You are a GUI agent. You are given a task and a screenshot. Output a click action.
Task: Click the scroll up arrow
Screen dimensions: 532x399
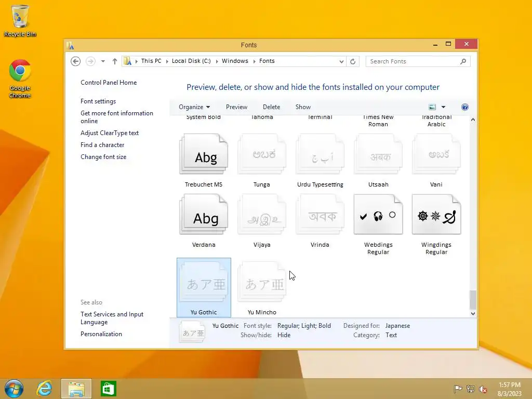pos(473,120)
